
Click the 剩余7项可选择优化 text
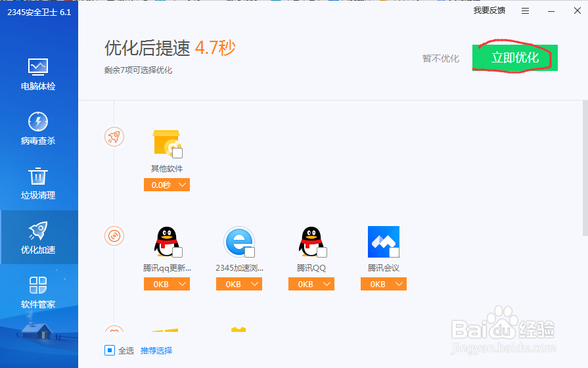[x=138, y=70]
